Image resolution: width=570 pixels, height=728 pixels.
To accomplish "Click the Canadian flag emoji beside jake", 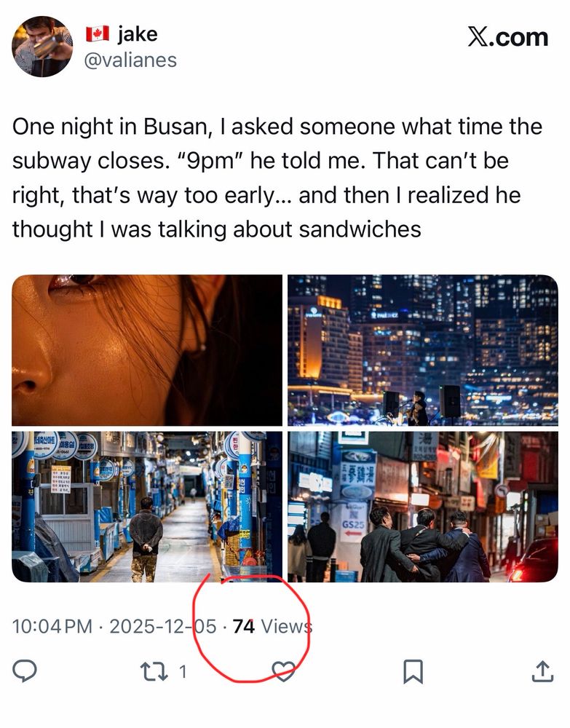I will click(x=98, y=34).
